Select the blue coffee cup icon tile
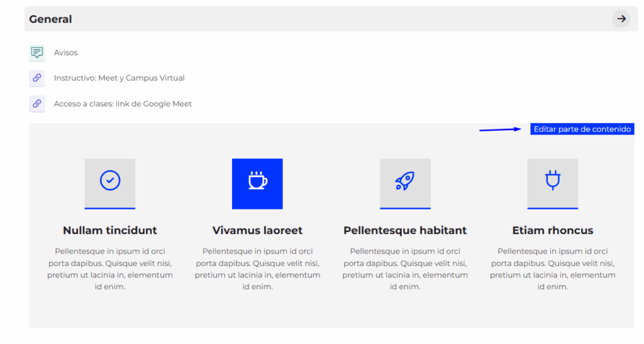Image resolution: width=644 pixels, height=344 pixels. [257, 183]
